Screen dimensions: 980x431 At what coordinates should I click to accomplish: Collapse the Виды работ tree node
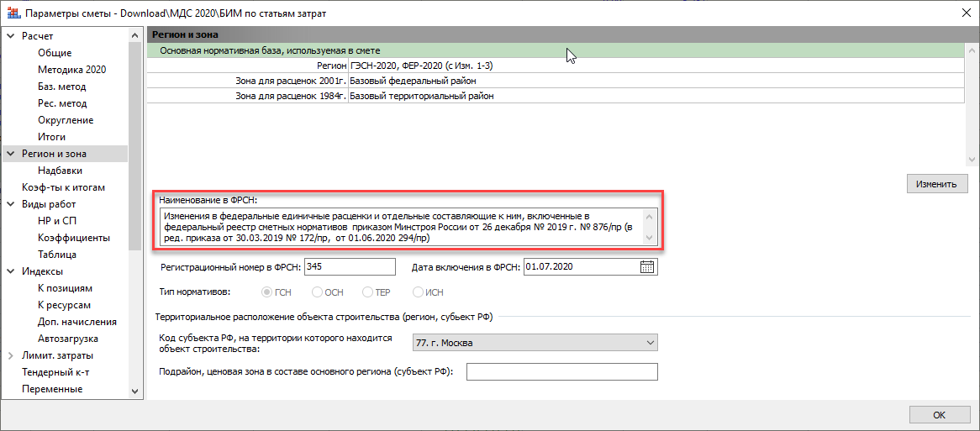(x=11, y=203)
